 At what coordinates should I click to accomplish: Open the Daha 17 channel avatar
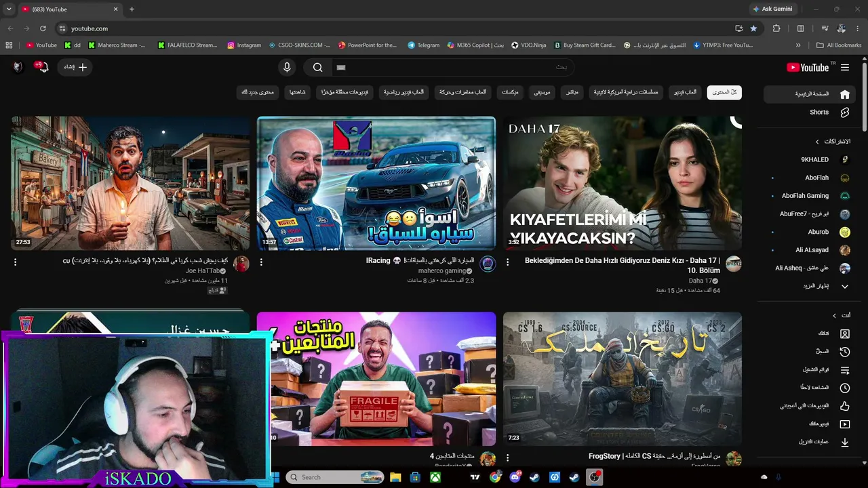(734, 264)
